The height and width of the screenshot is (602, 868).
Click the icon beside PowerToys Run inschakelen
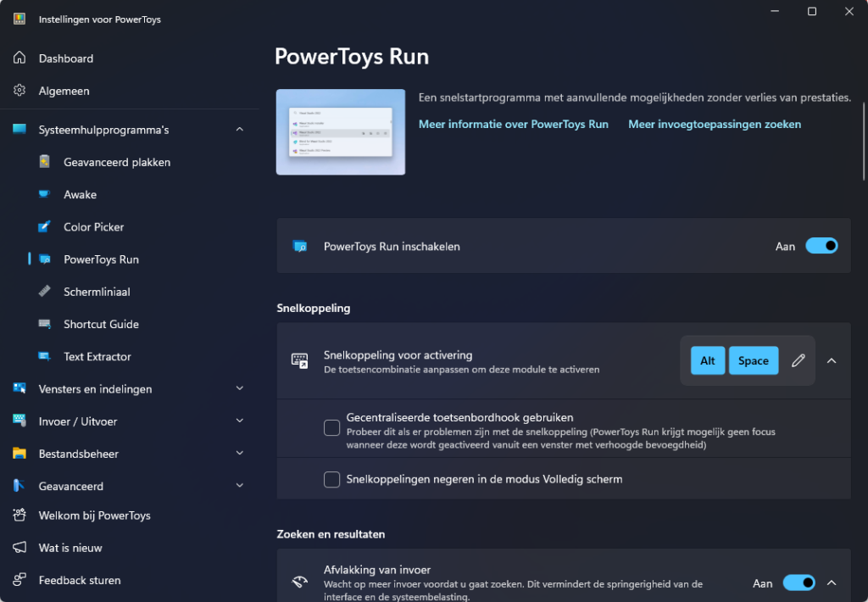(x=300, y=246)
